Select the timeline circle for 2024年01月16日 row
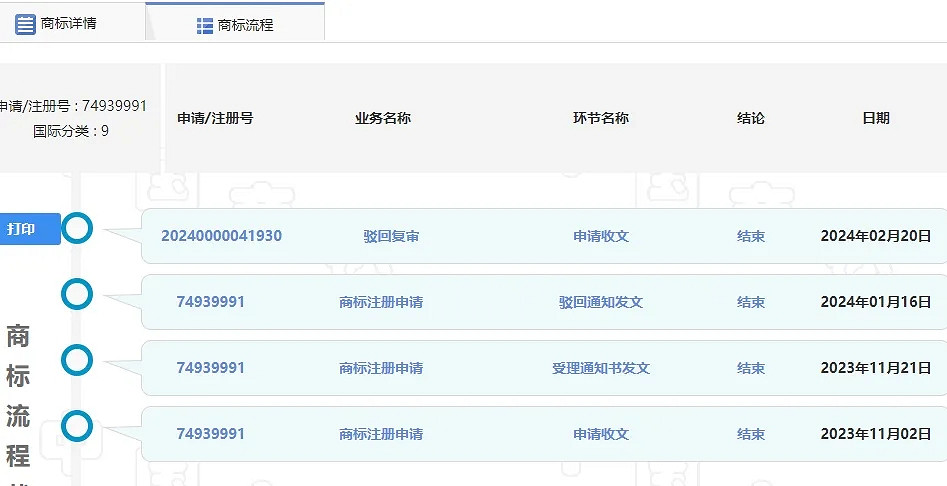Image resolution: width=947 pixels, height=486 pixels. (77, 294)
